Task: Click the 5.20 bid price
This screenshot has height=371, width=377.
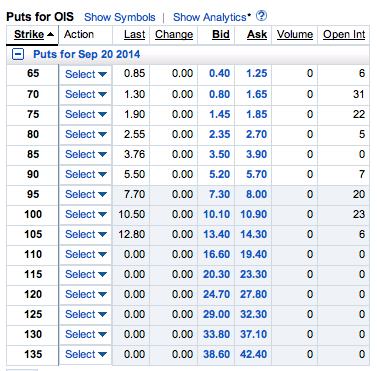Action: [219, 174]
